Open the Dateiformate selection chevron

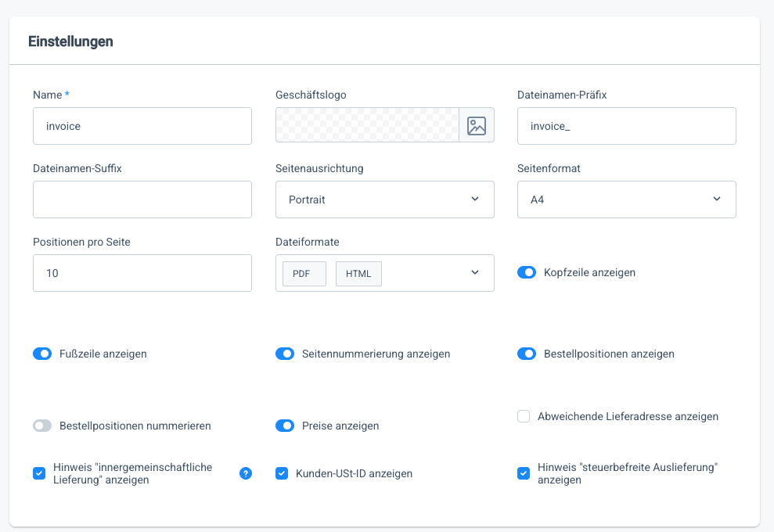click(475, 273)
